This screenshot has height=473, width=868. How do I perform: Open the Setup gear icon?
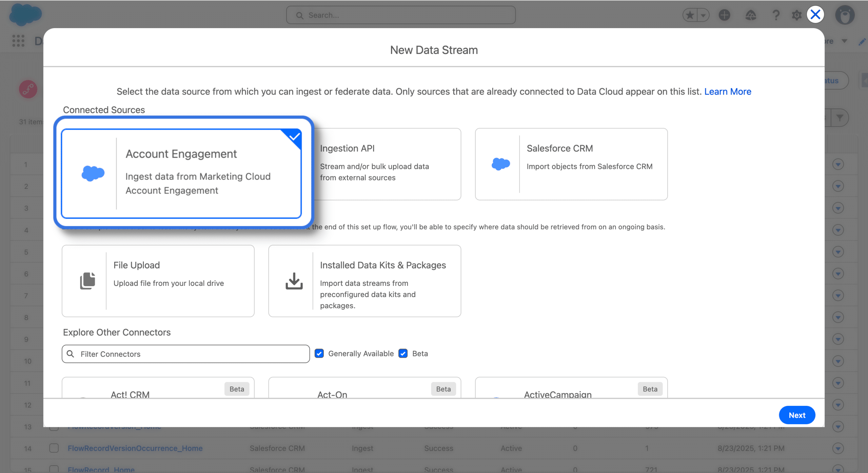point(796,15)
